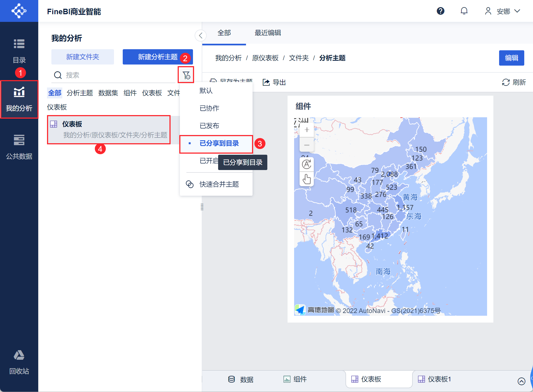
Task: Collapse the left panel with the chevron
Action: [201, 35]
